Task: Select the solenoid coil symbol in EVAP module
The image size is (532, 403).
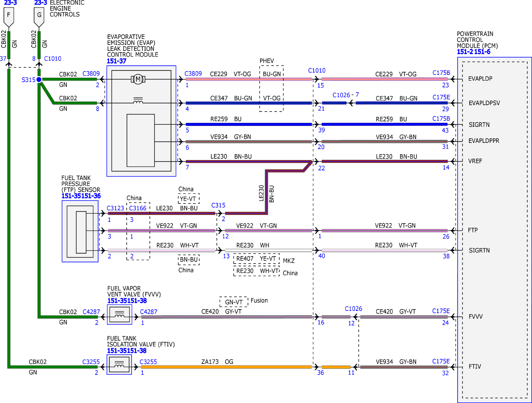Action: (138, 100)
